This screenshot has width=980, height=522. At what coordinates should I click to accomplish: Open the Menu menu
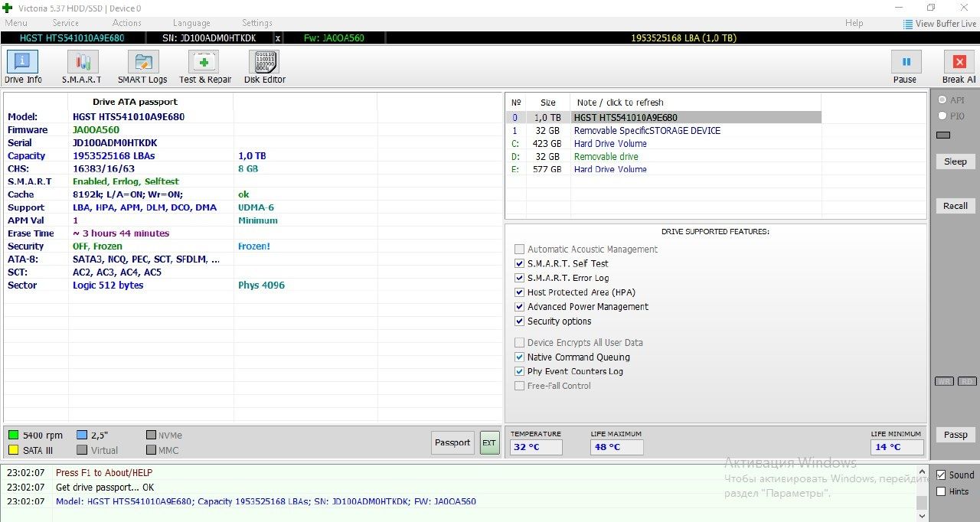(16, 23)
